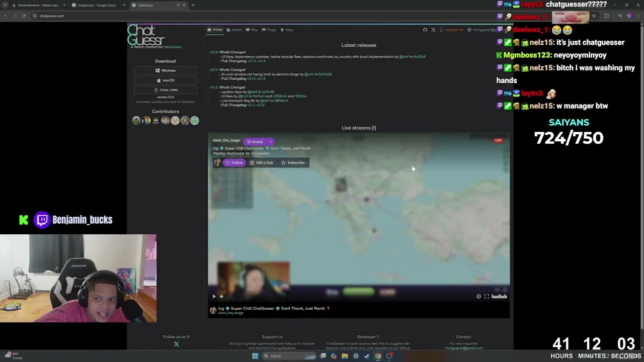Open the Windows Start menu

tap(255, 356)
